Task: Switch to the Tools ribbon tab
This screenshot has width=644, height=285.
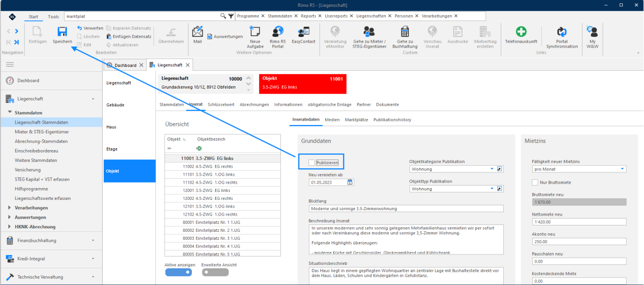Action: tap(53, 17)
